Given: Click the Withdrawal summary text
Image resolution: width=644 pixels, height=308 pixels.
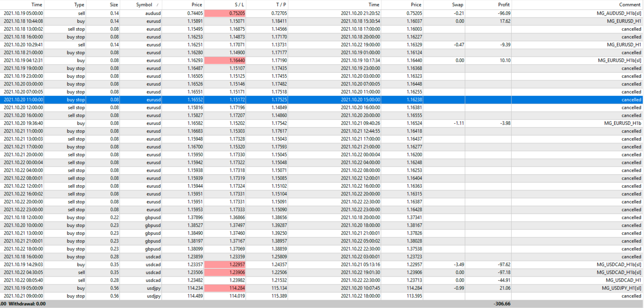Looking at the screenshot, I should 27,304.
